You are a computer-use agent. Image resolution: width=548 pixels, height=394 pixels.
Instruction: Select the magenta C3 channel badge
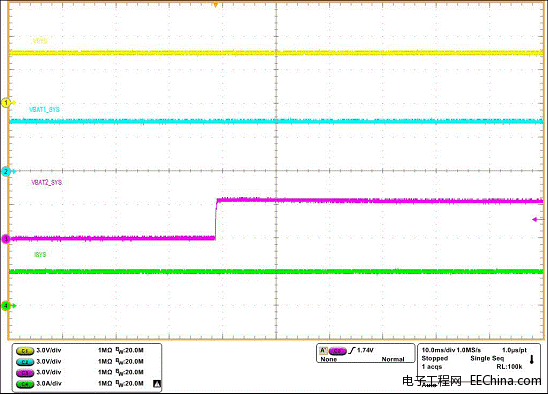point(25,373)
